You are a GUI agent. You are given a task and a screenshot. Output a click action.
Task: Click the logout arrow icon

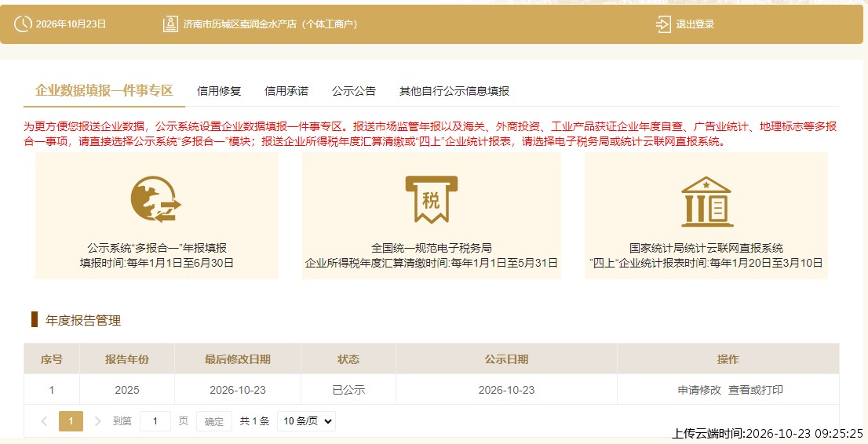[x=663, y=24]
